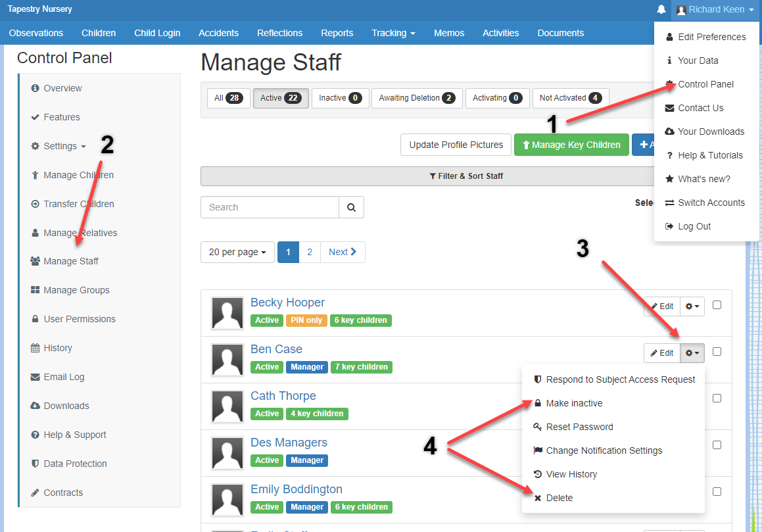Go to page 2 of staff list
This screenshot has width=762, height=532.
coord(310,252)
